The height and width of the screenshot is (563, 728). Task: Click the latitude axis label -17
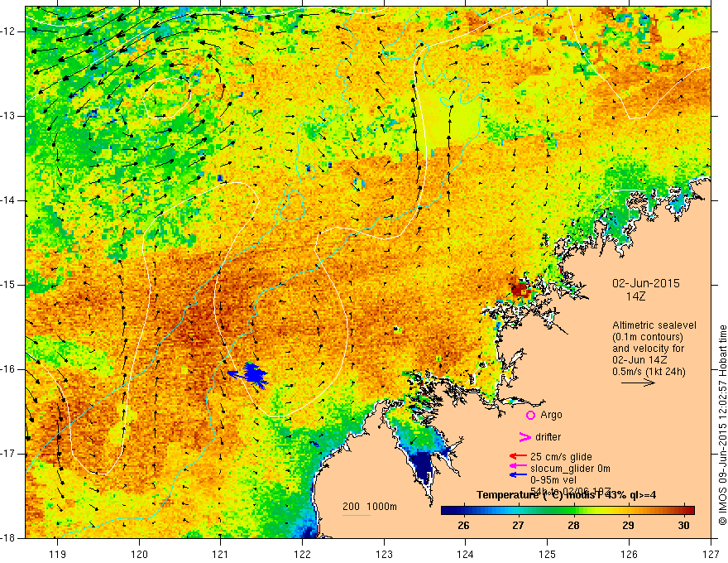pos(9,454)
